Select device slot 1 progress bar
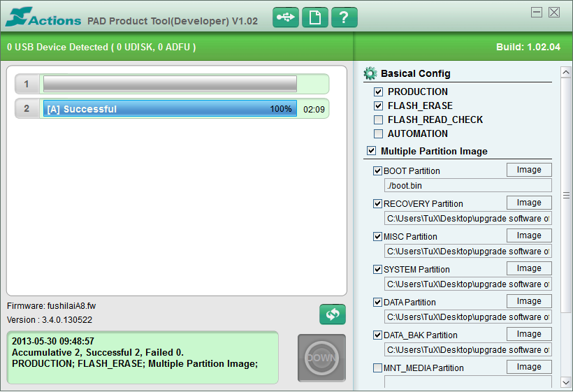The image size is (573, 392). 170,84
